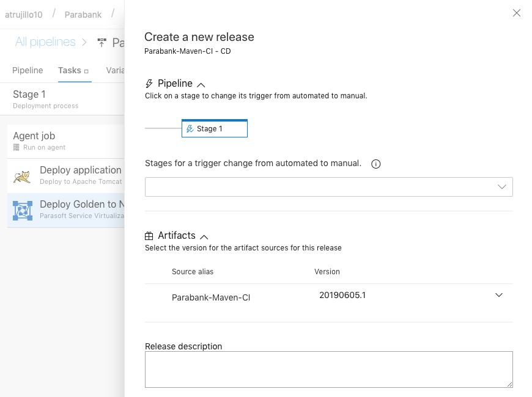Click the Apache Tomcat cat icon
Image resolution: width=532 pixels, height=397 pixels.
click(x=22, y=177)
